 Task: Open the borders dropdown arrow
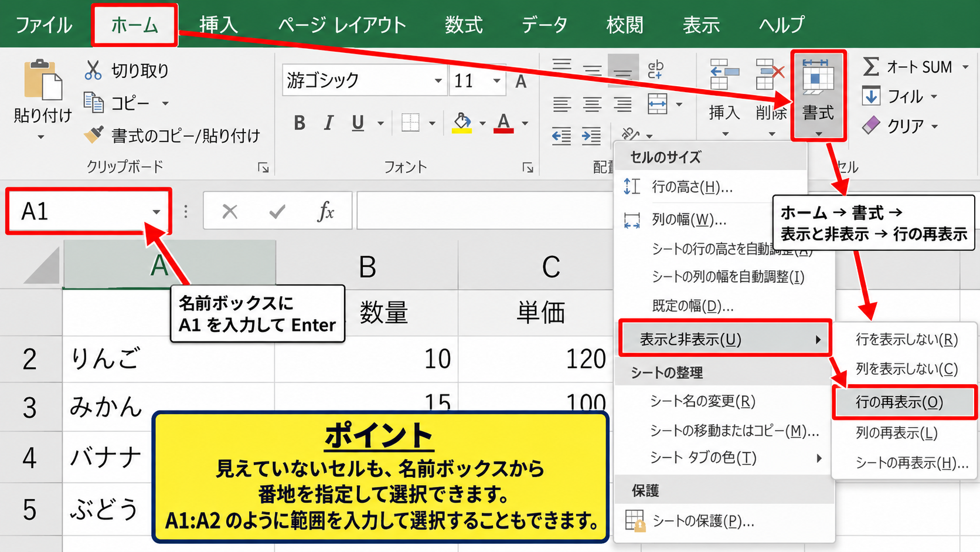(x=432, y=123)
